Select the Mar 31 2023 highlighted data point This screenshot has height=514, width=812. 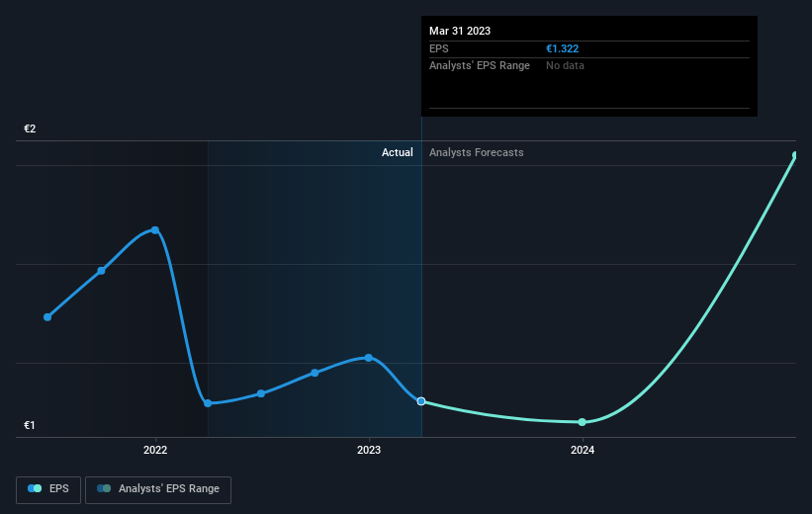(x=421, y=401)
